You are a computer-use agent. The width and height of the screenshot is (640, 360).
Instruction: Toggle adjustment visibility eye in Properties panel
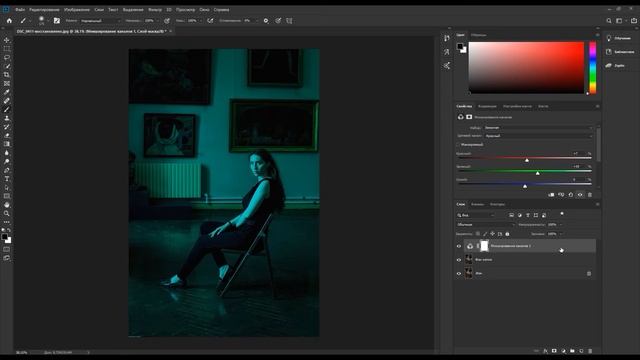click(580, 195)
